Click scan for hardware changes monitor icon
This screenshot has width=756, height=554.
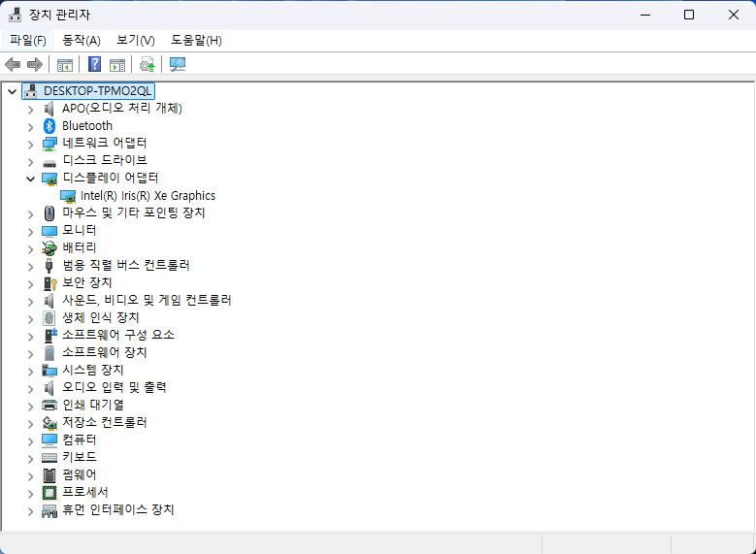[178, 64]
